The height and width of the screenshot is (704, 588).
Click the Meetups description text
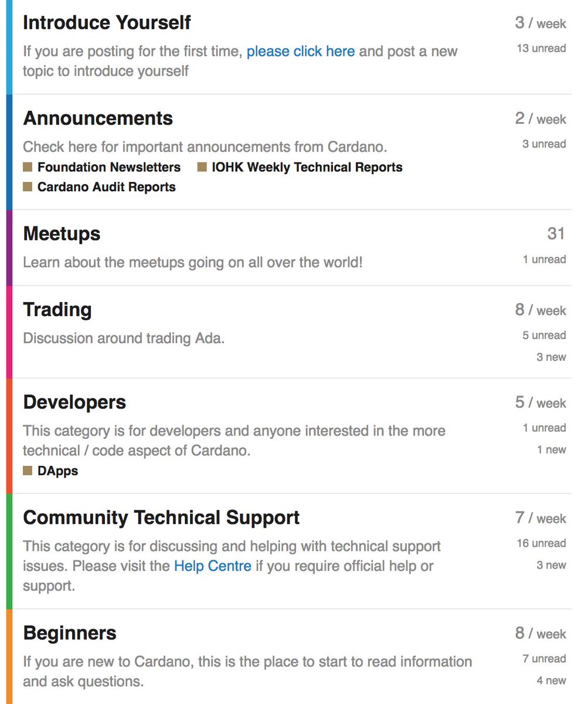coord(193,262)
